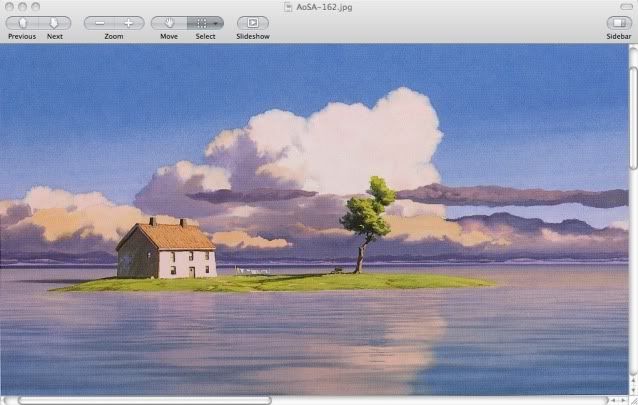The width and height of the screenshot is (638, 405).
Task: Click the AoSA-162.jpg title text
Action: coord(324,7)
